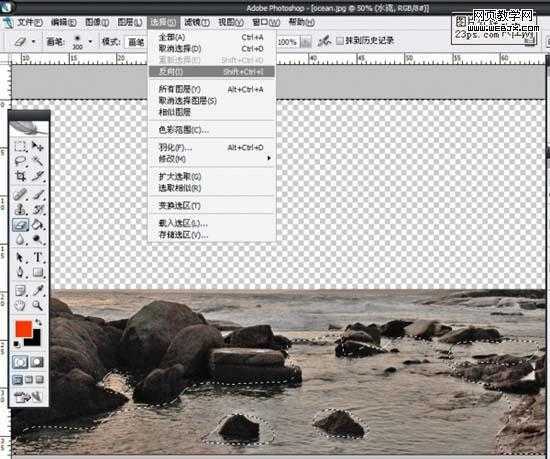The height and width of the screenshot is (459, 550).
Task: Switch to Standard edit mode
Action: tap(20, 362)
